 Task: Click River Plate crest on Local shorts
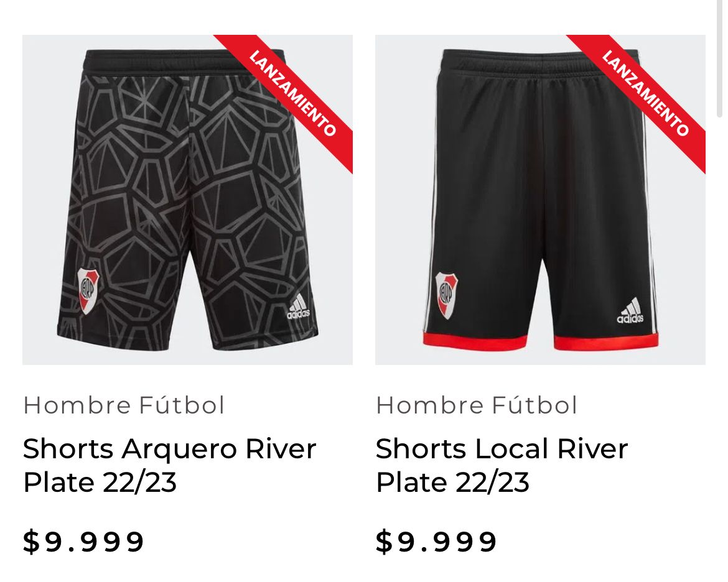447,295
